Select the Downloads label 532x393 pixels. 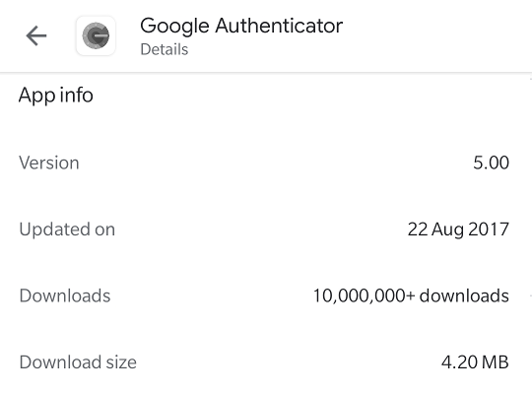point(65,295)
